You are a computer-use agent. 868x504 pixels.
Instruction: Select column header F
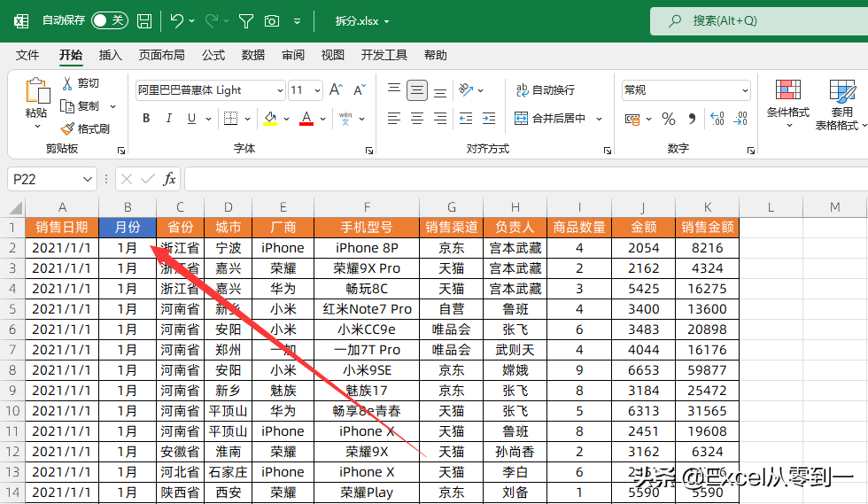[x=367, y=207]
